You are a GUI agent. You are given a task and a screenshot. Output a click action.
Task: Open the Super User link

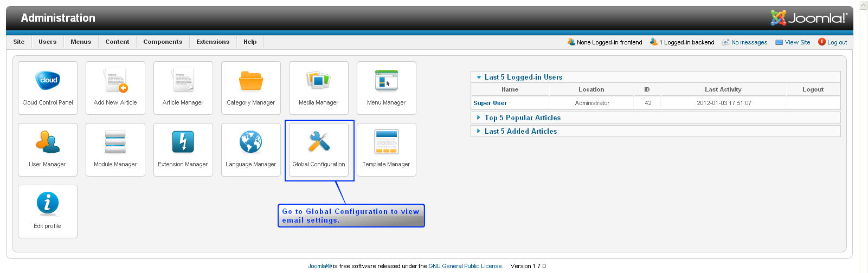click(x=490, y=103)
